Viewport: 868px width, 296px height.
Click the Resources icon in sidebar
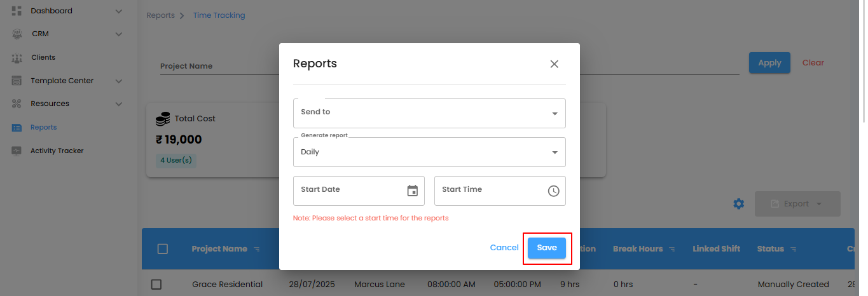pyautogui.click(x=17, y=104)
